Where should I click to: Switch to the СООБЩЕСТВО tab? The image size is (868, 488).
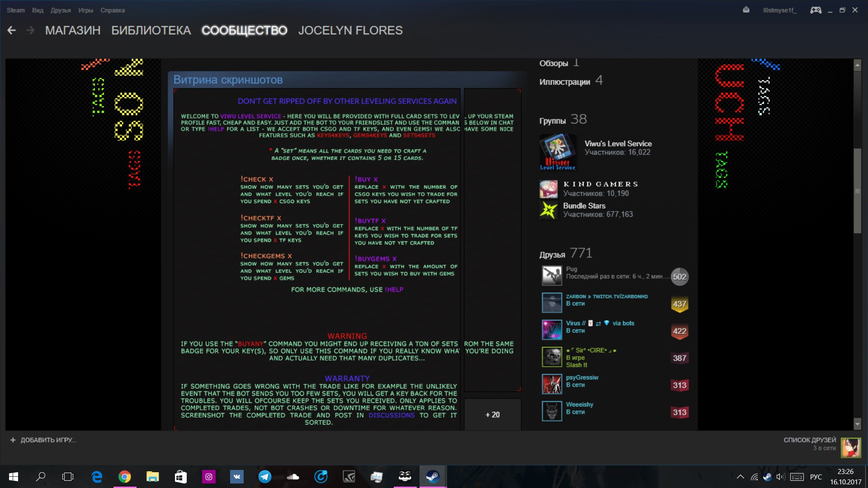tap(244, 30)
